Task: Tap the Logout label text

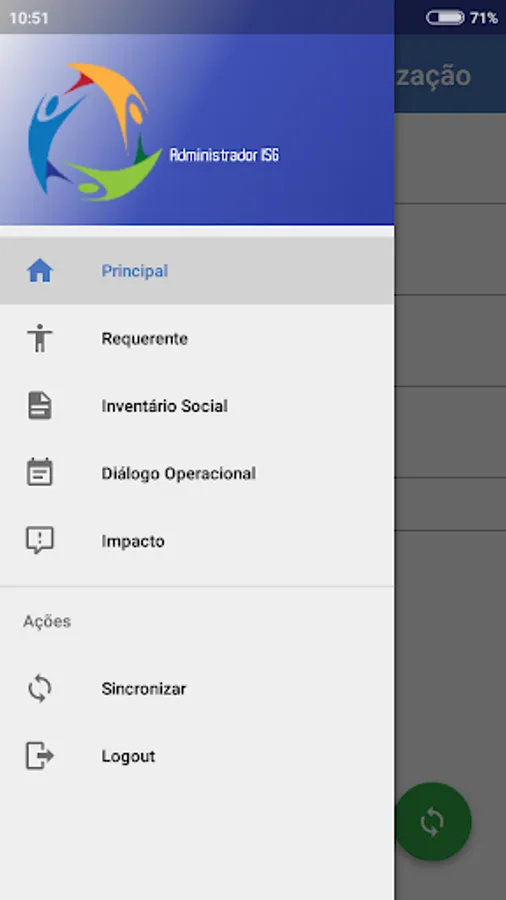Action: point(129,756)
